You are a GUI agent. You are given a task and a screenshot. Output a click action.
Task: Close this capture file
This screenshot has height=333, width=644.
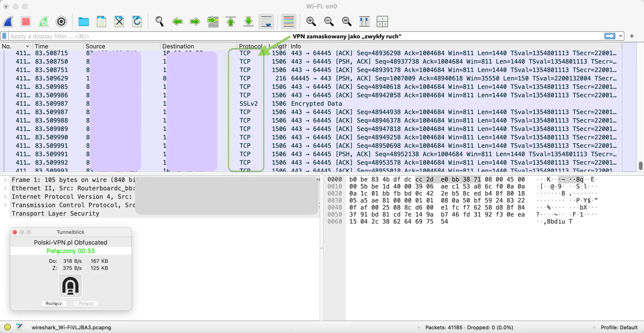coord(119,22)
